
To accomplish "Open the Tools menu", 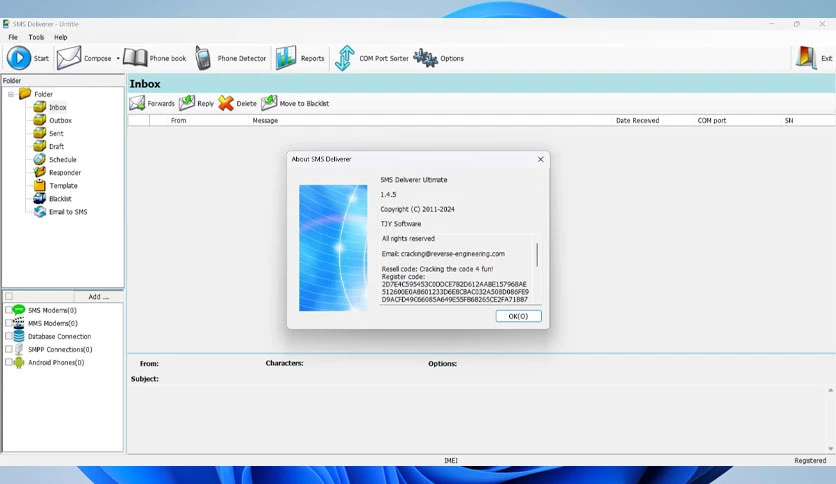I will pos(36,37).
